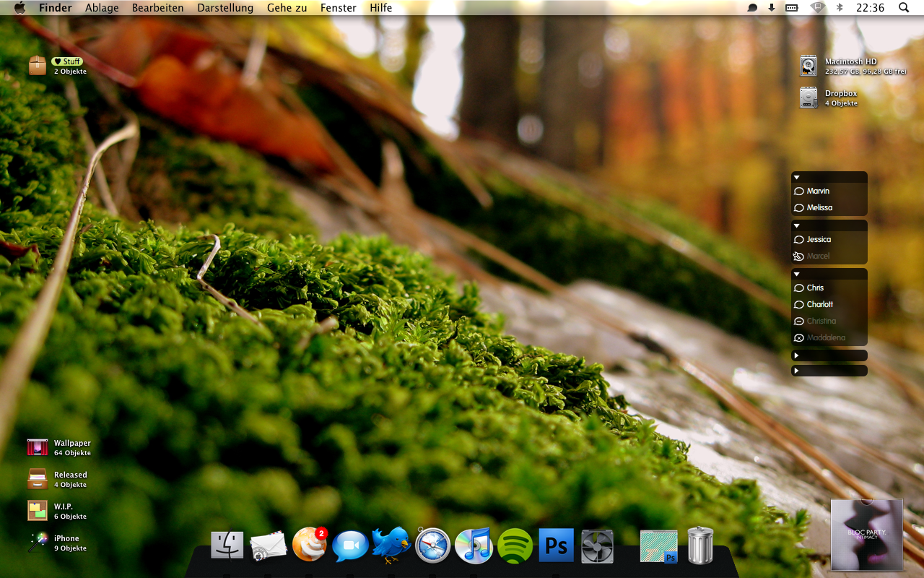
Task: Select the W.I.P. folder icon
Action: coord(38,511)
